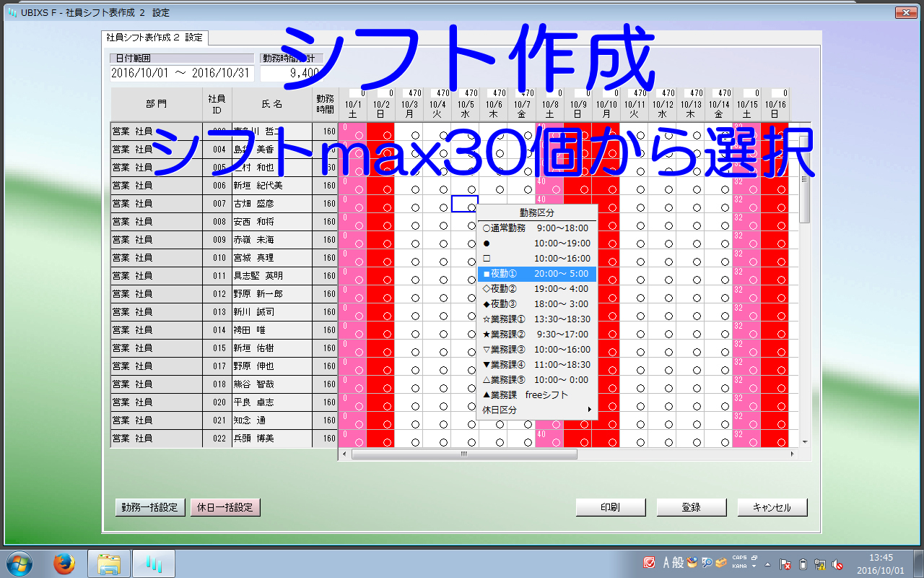Screen dimensions: 924x578
Task: Switch the IME input mode 'A' button
Action: (667, 562)
